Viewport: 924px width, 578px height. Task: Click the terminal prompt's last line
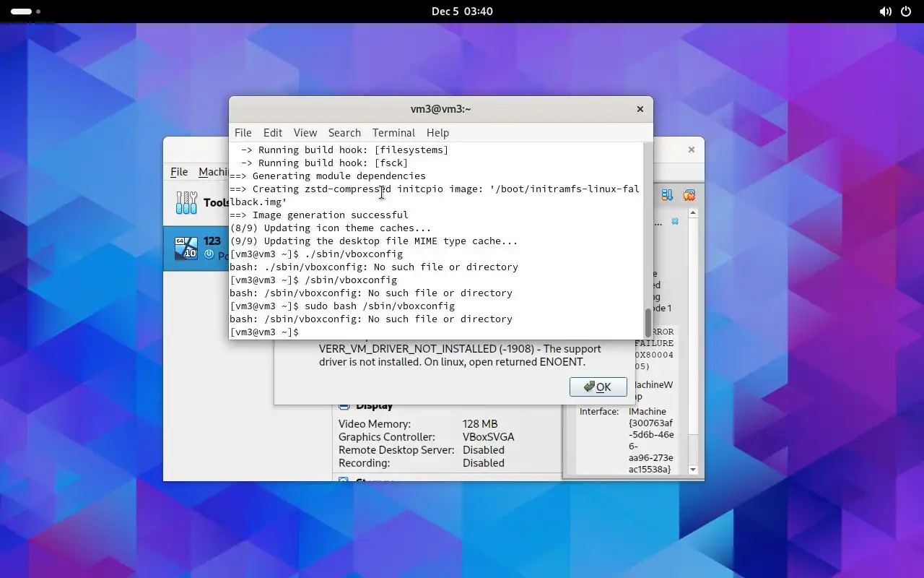point(264,332)
